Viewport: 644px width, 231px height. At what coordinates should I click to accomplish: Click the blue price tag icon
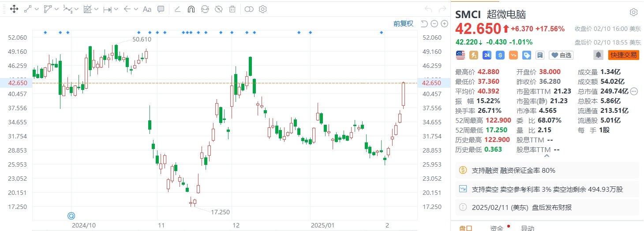click(527, 55)
